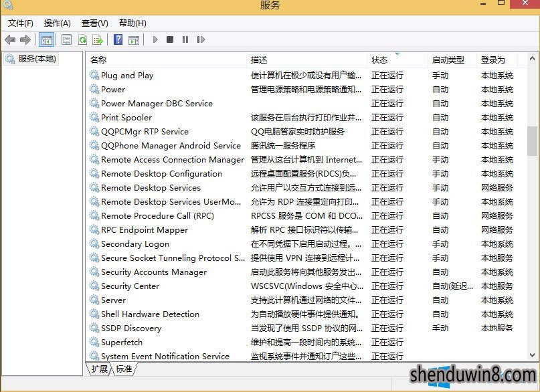The width and height of the screenshot is (540, 392).
Task: Click the gear icon for Superfetch
Action: click(x=94, y=342)
